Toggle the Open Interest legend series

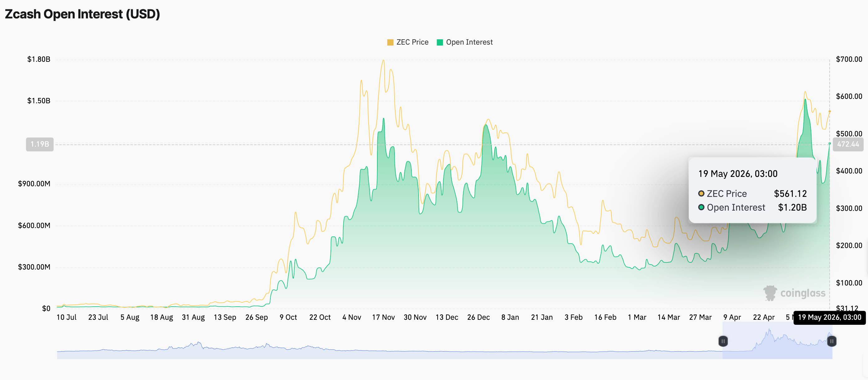[465, 42]
